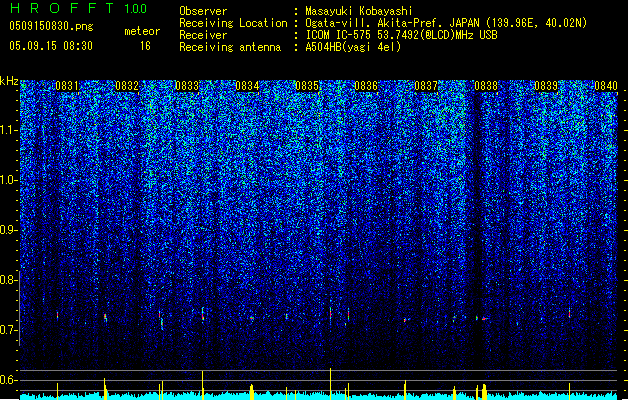Viewport: 629px width, 400px height.
Task: Select antenna value A504HB(yagi 4el)
Action: tap(353, 47)
